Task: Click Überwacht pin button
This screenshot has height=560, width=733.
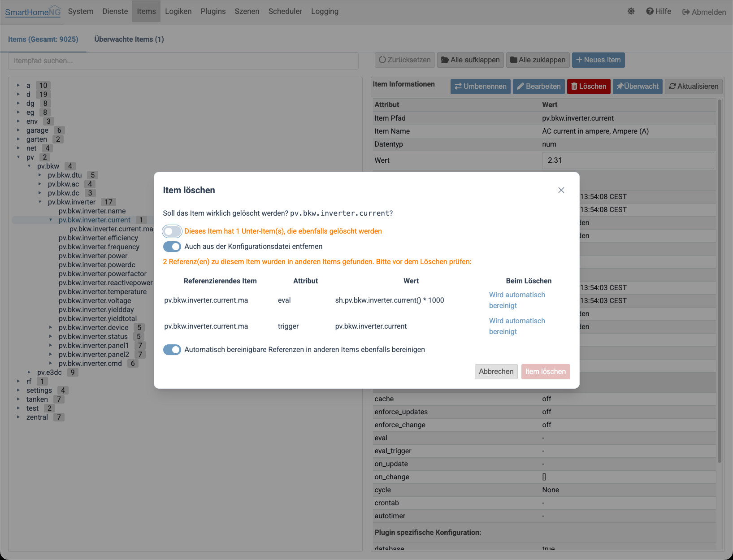Action: 638,86
